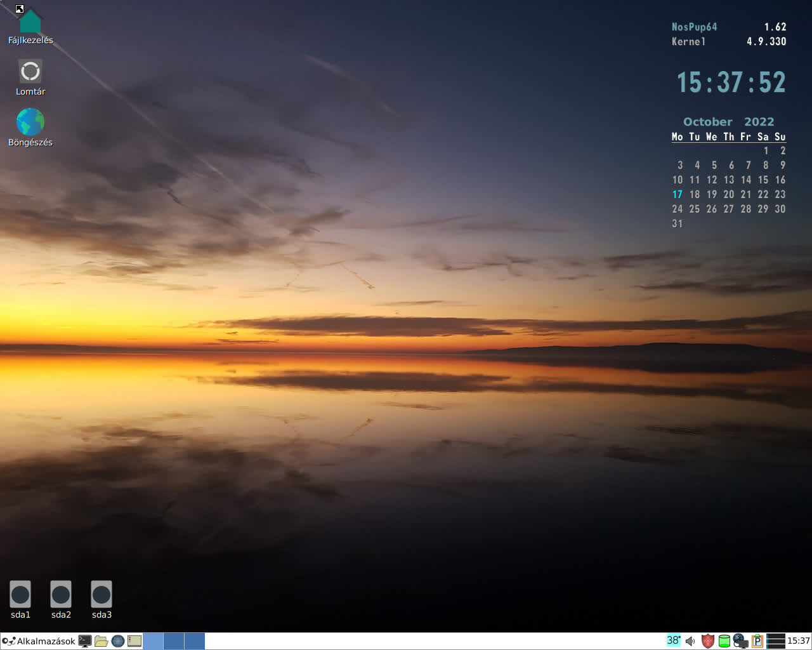Switch to the second virtual desktop
The height and width of the screenshot is (650, 812).
pyautogui.click(x=174, y=641)
